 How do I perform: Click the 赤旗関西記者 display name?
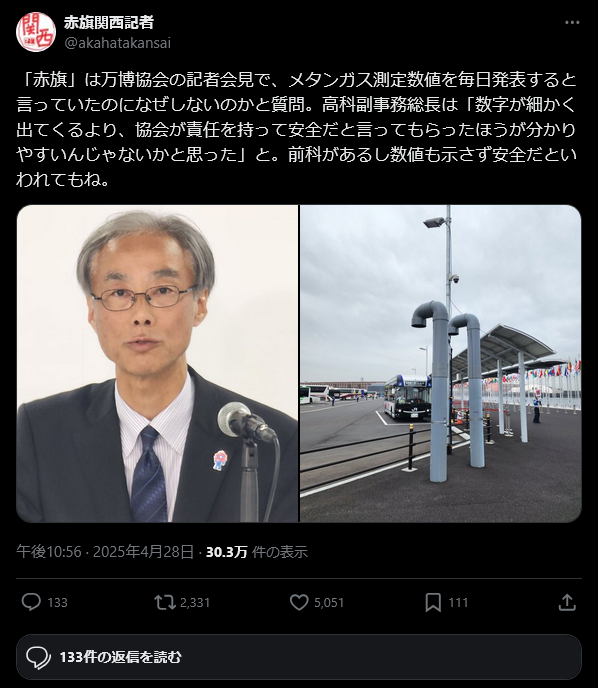[x=109, y=22]
